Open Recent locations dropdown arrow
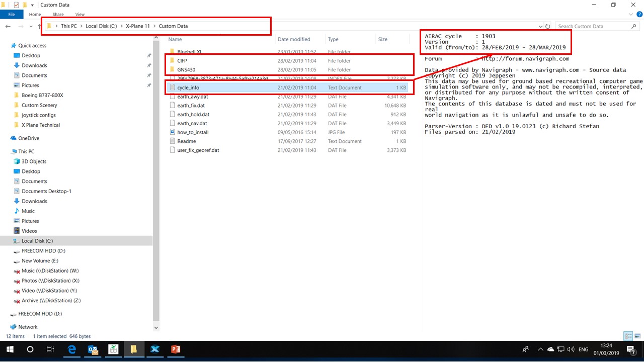The width and height of the screenshot is (644, 362). pos(30,26)
